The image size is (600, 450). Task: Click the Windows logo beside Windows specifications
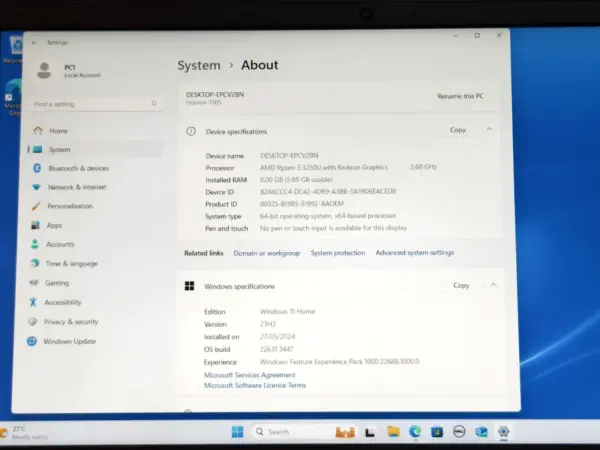click(x=189, y=286)
